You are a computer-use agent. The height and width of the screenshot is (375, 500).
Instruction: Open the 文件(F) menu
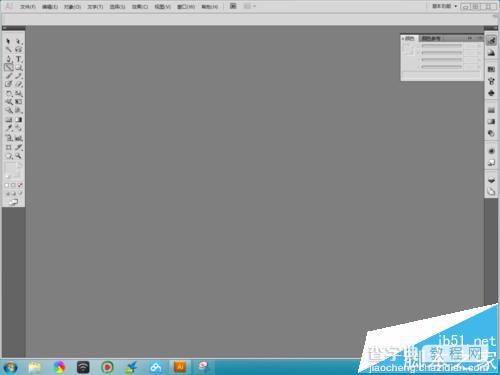[28, 6]
